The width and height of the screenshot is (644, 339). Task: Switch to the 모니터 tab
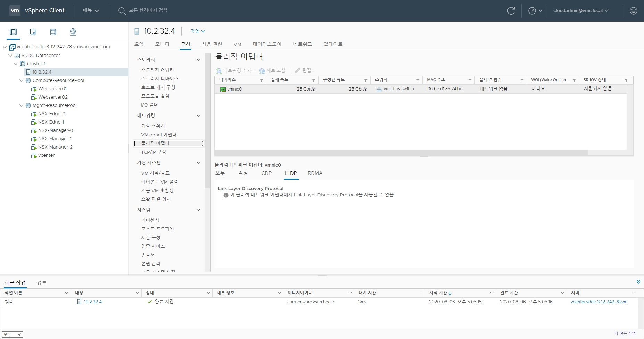pyautogui.click(x=162, y=44)
